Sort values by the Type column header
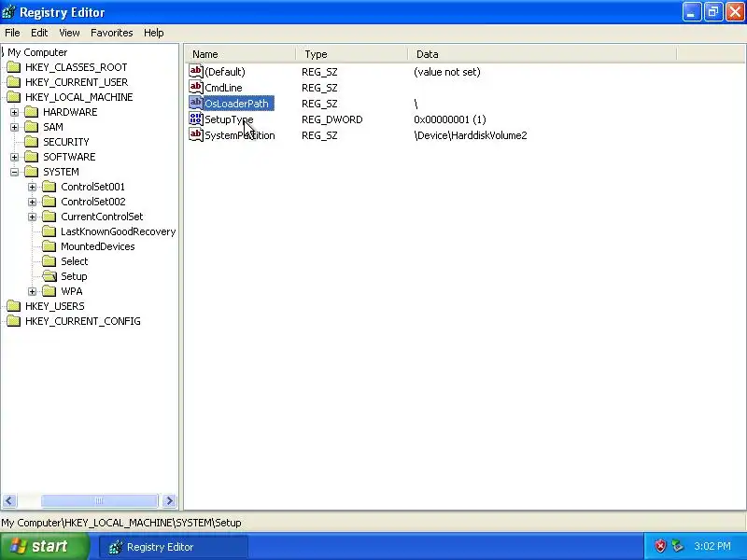The image size is (747, 560). point(352,54)
